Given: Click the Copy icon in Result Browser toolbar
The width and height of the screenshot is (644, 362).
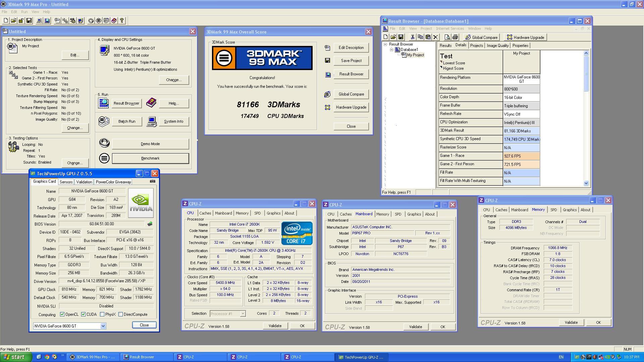Looking at the screenshot, I should point(420,37).
